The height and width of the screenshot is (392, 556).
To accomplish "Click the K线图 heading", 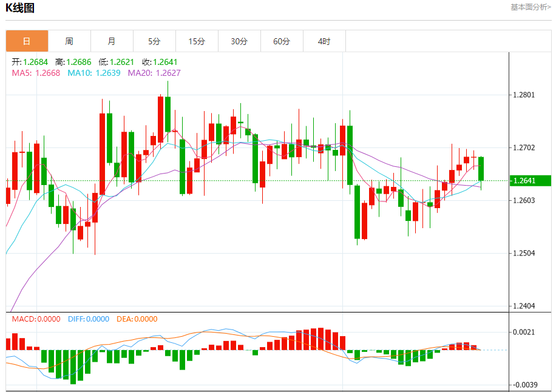I will tap(20, 7).
